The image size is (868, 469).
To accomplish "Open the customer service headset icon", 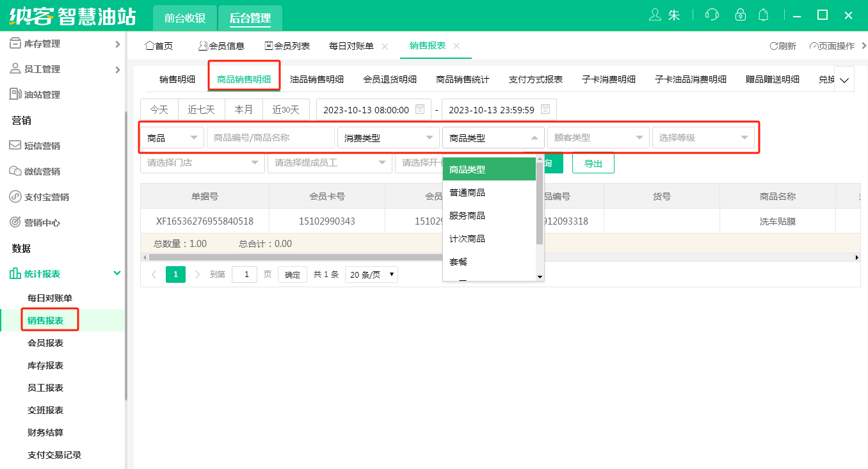I will pyautogui.click(x=711, y=14).
